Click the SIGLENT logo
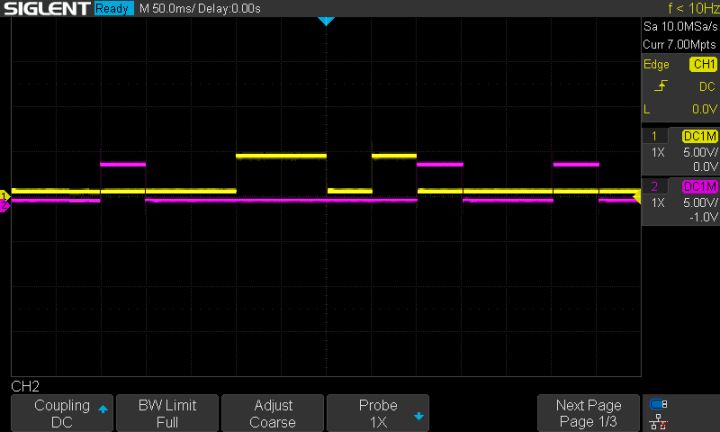Screen dimensions: 720x432 click(47, 8)
